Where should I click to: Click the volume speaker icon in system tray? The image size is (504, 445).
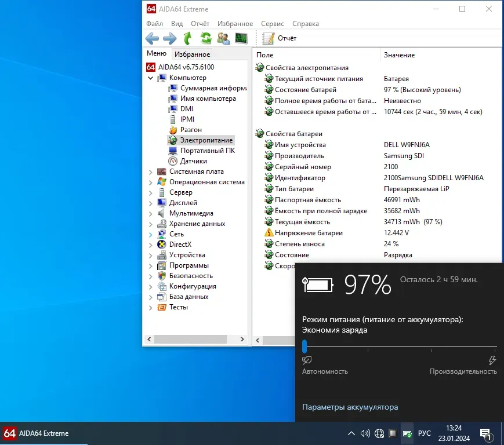(x=365, y=433)
